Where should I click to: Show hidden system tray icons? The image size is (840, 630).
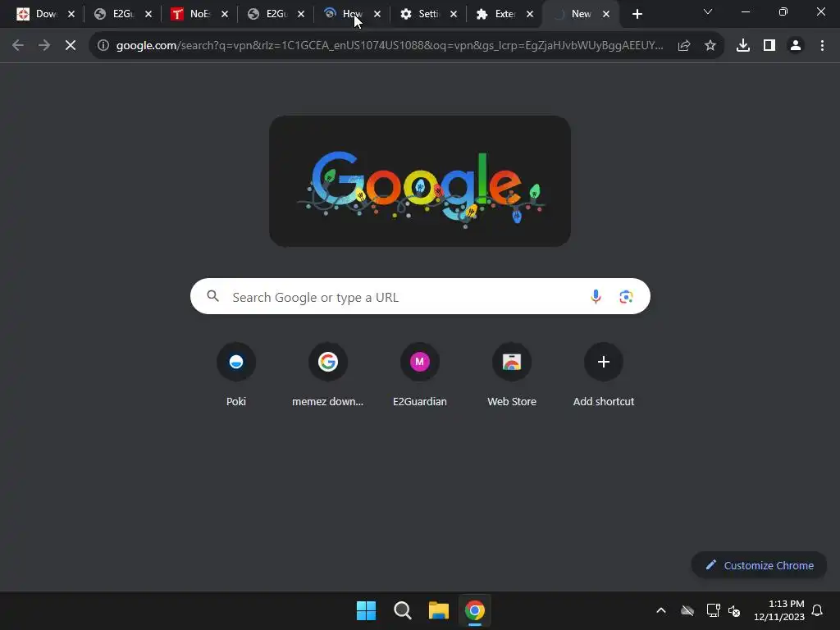[x=661, y=610]
